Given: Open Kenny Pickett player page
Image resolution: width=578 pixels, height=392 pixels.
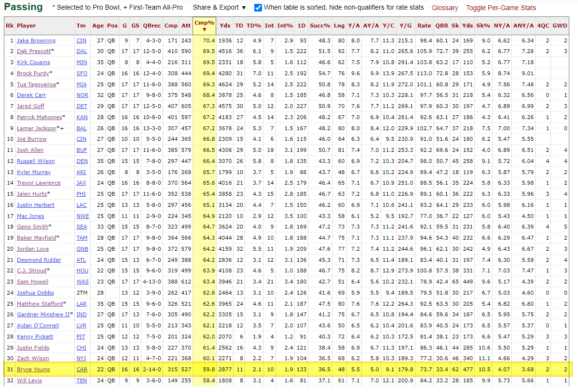Looking at the screenshot, I should click(x=35, y=337).
